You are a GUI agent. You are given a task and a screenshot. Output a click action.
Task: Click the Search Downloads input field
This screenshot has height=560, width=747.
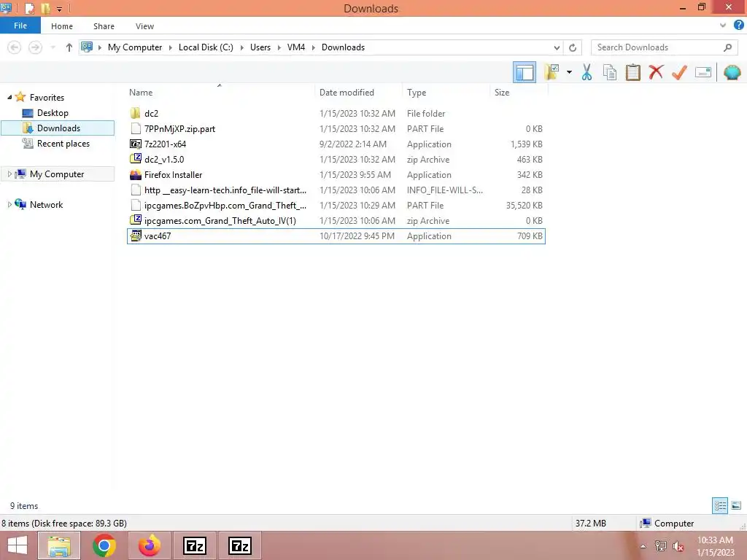(657, 47)
